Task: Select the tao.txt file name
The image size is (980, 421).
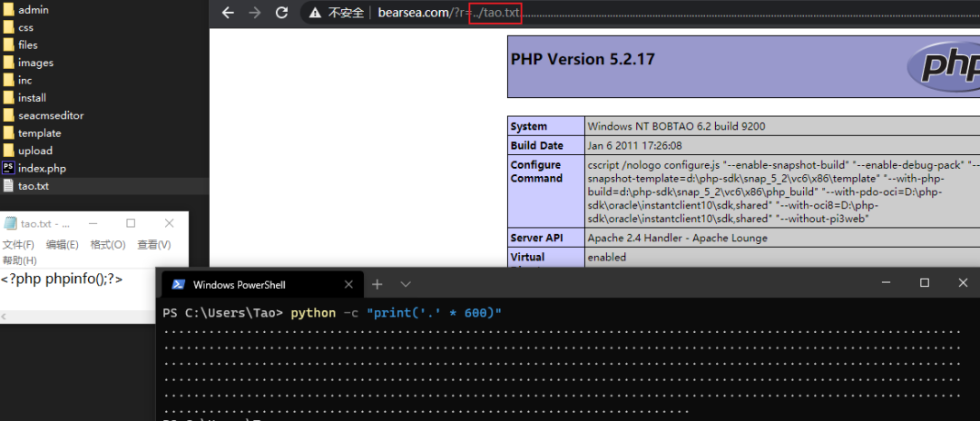Action: (34, 185)
